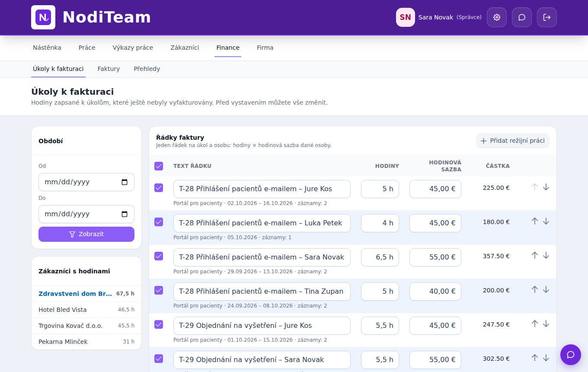Click the Zobrazit filter button
The height and width of the screenshot is (372, 588).
(x=86, y=234)
